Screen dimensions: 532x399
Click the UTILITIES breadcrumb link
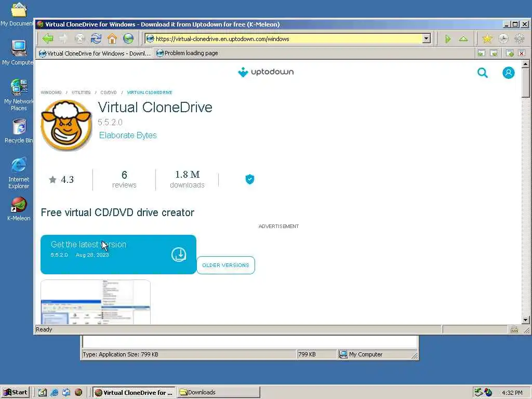[x=81, y=92]
